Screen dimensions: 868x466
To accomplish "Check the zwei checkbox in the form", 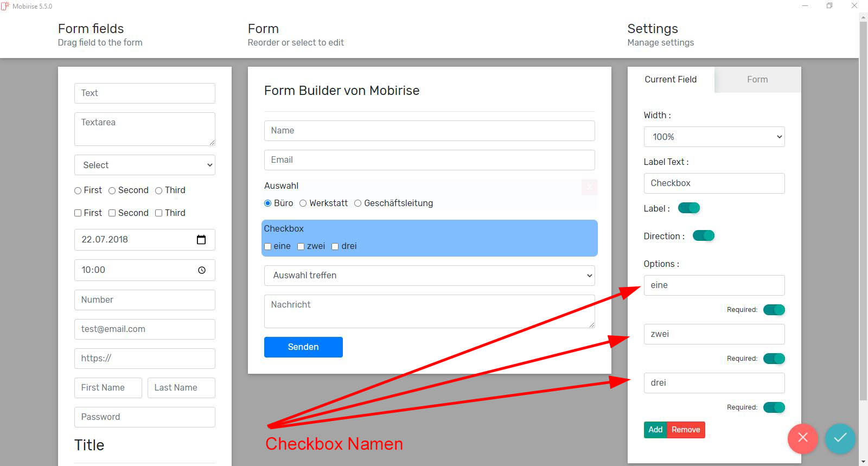I will tap(301, 247).
